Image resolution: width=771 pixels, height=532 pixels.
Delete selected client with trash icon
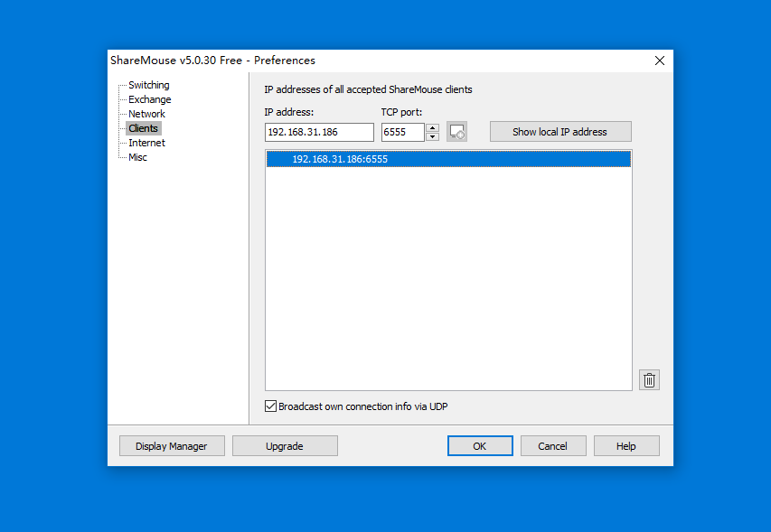tap(649, 380)
